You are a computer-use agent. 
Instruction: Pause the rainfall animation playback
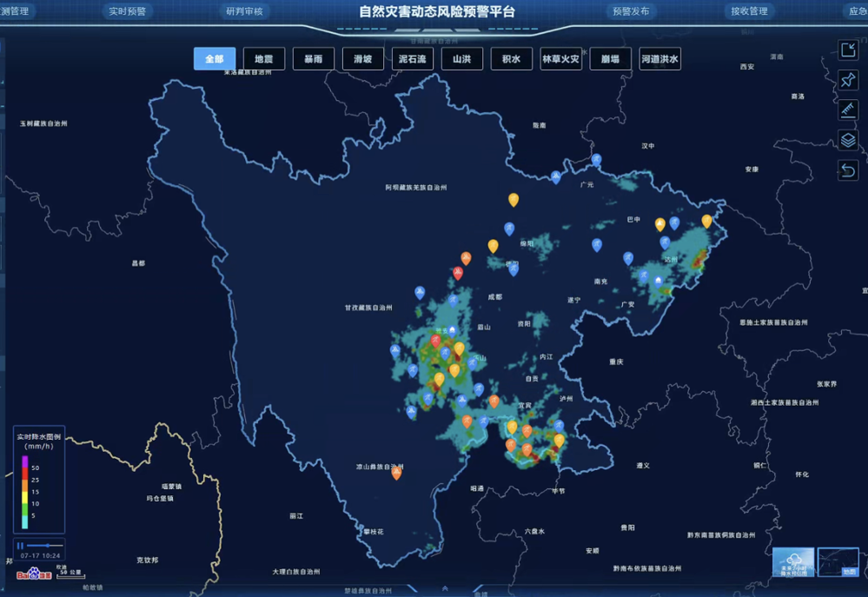[21, 546]
